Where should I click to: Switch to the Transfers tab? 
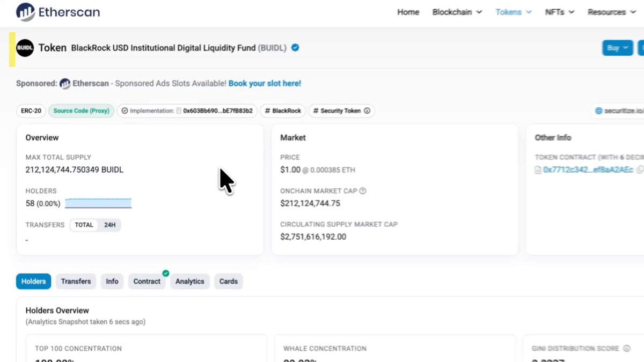click(76, 282)
